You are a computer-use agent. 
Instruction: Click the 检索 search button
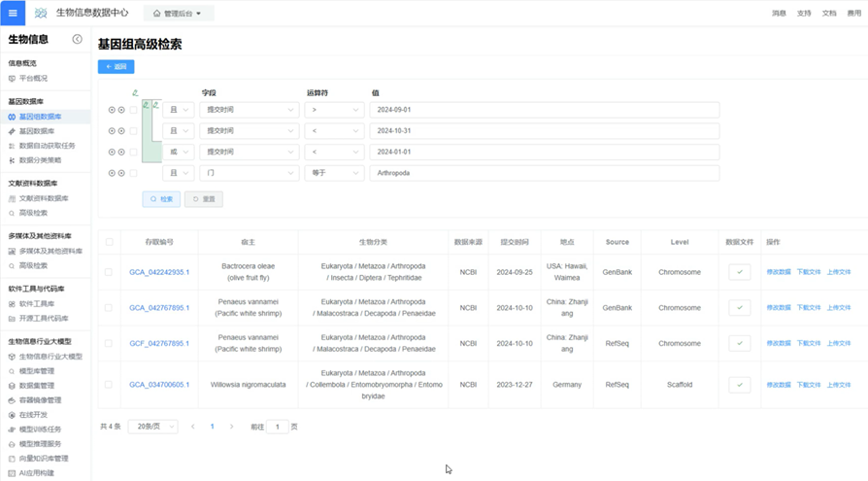tap(161, 199)
